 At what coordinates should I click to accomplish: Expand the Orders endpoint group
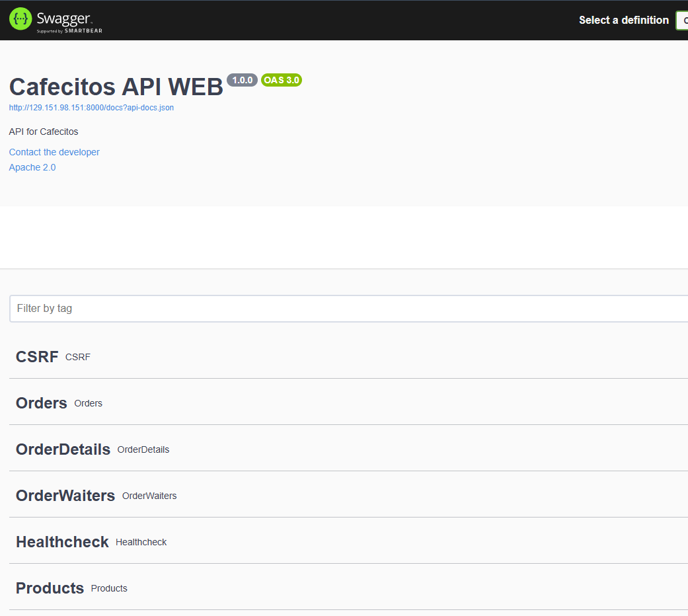[42, 403]
